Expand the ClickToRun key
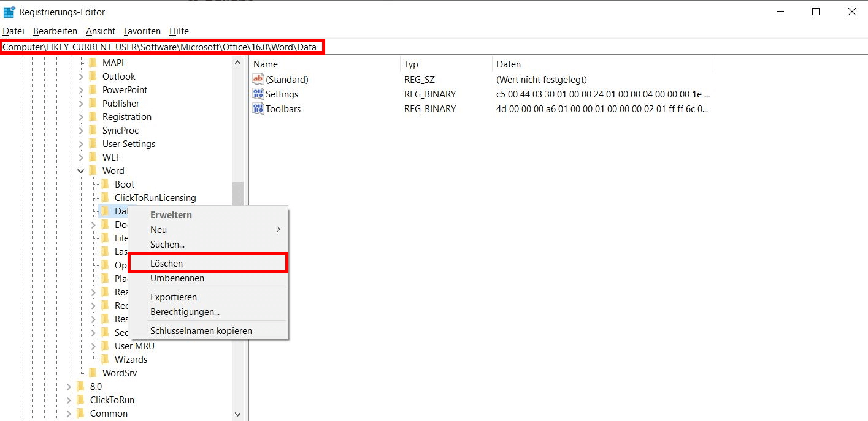This screenshot has width=868, height=421. 69,400
